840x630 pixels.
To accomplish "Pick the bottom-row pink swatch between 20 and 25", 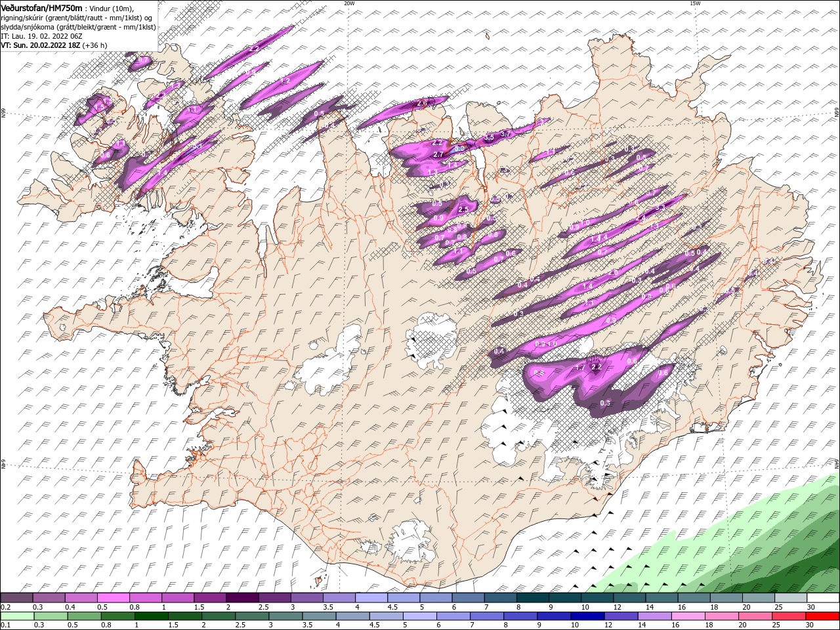I will coord(755,616).
